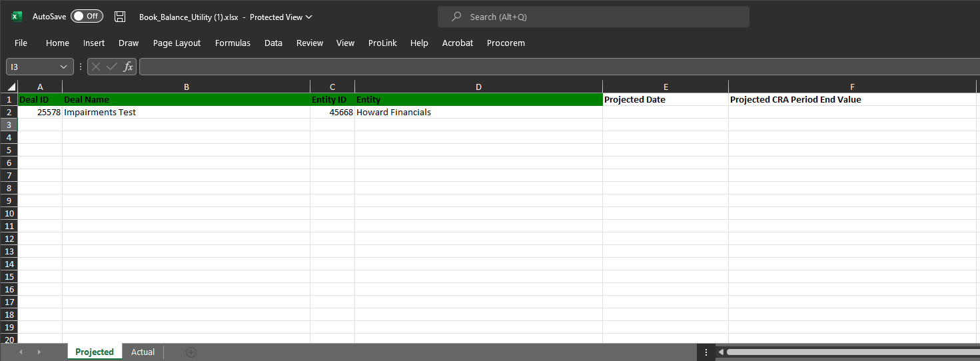Select column B header
Viewport: 980px width, 361px height.
pos(186,87)
